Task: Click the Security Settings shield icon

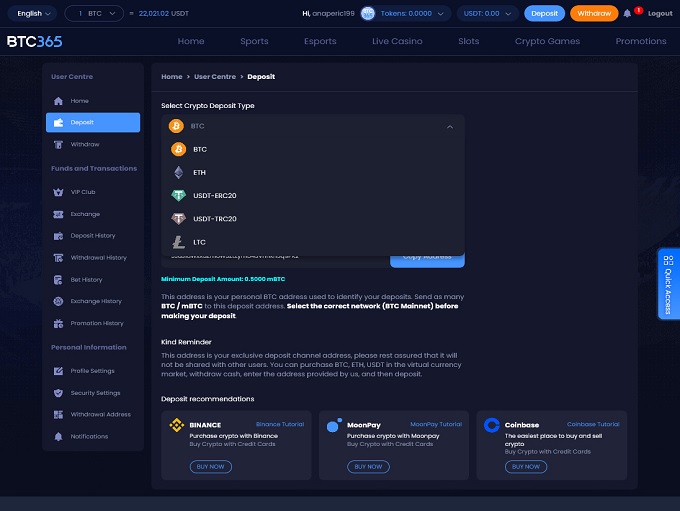Action: tap(59, 393)
